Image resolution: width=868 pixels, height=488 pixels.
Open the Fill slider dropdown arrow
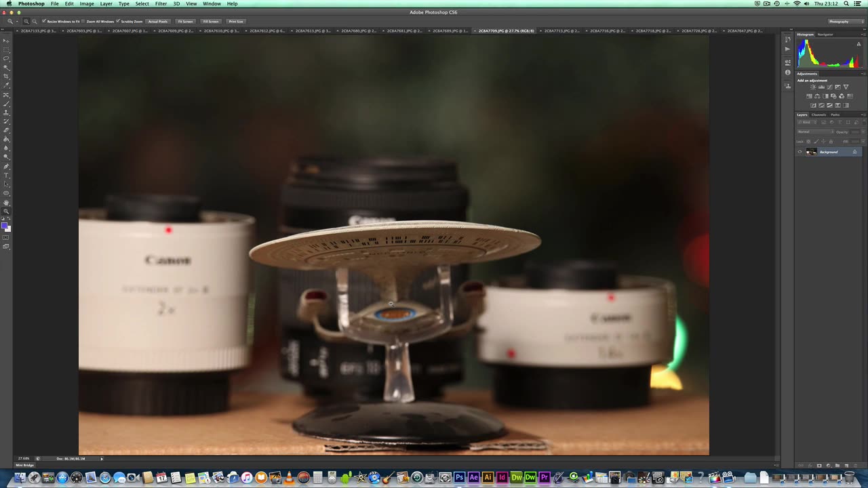(863, 141)
